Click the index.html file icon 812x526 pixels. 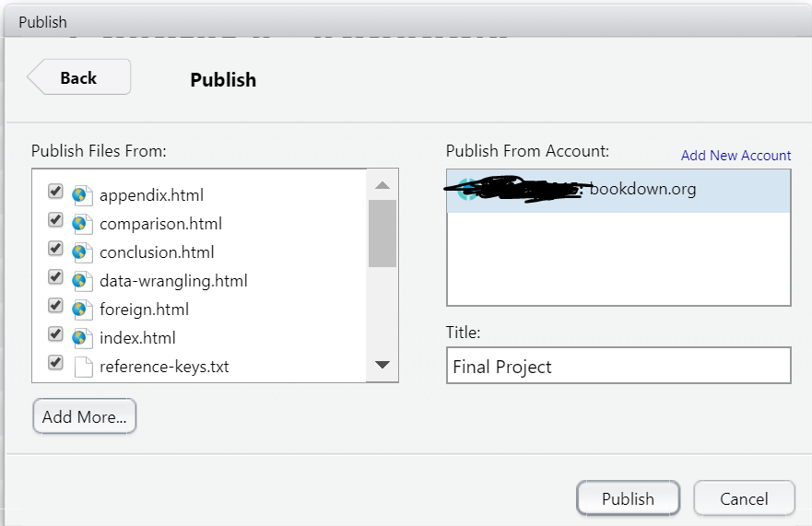[x=83, y=337]
